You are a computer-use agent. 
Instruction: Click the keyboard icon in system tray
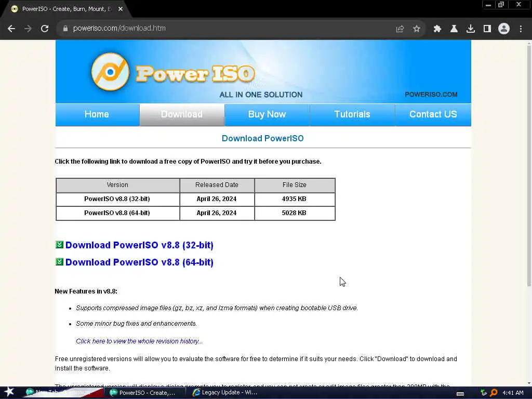pos(460,394)
